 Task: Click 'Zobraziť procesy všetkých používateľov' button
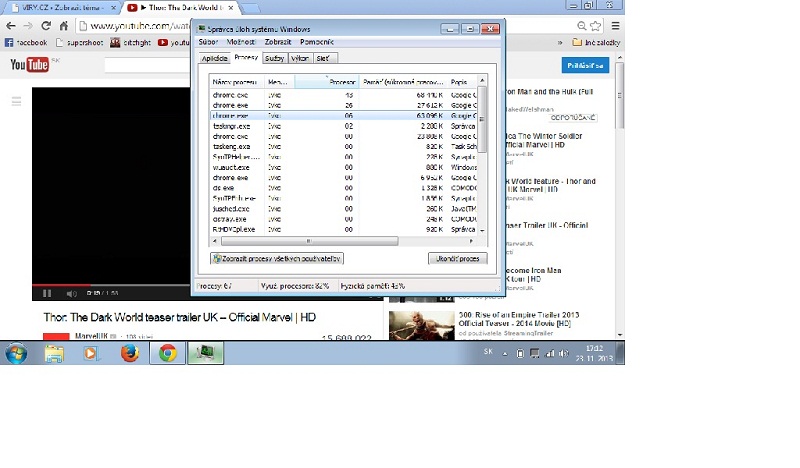tap(277, 259)
